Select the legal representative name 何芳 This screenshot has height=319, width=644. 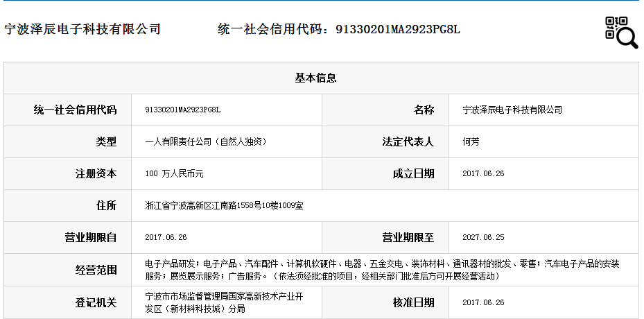pos(471,142)
